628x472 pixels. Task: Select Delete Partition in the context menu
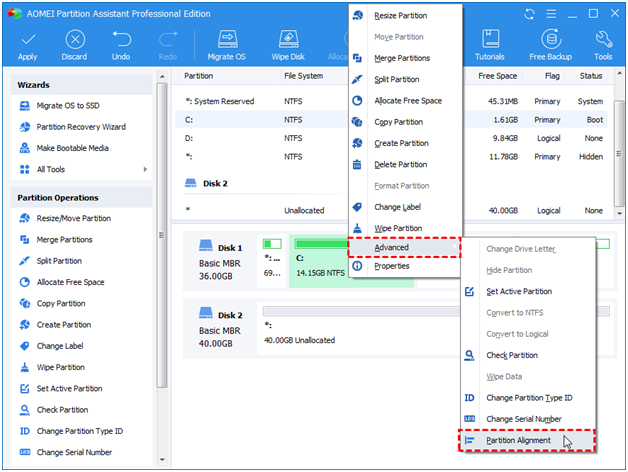coord(405,164)
